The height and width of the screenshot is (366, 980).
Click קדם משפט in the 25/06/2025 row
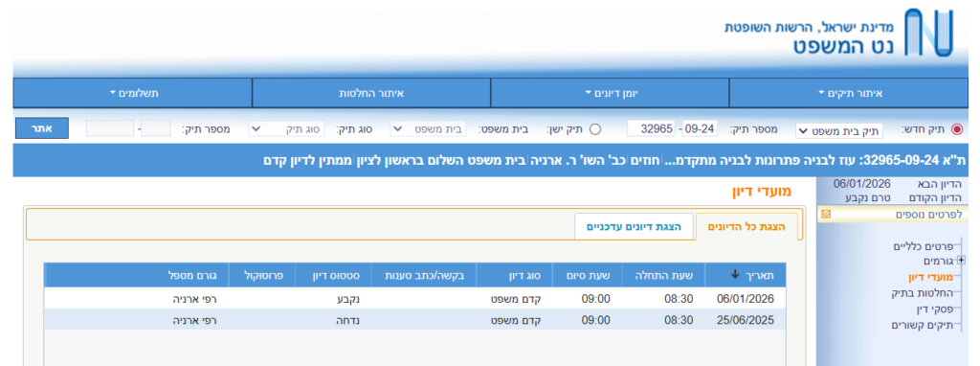[515, 320]
